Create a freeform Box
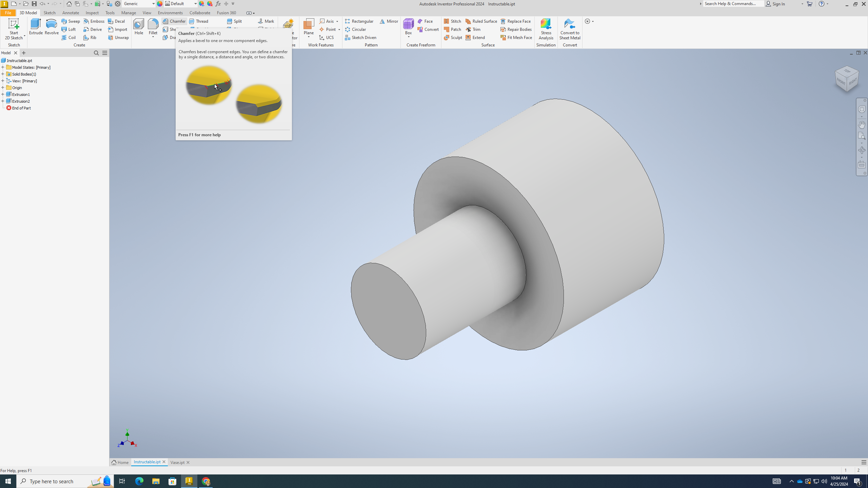This screenshot has width=868, height=488. pos(408,27)
